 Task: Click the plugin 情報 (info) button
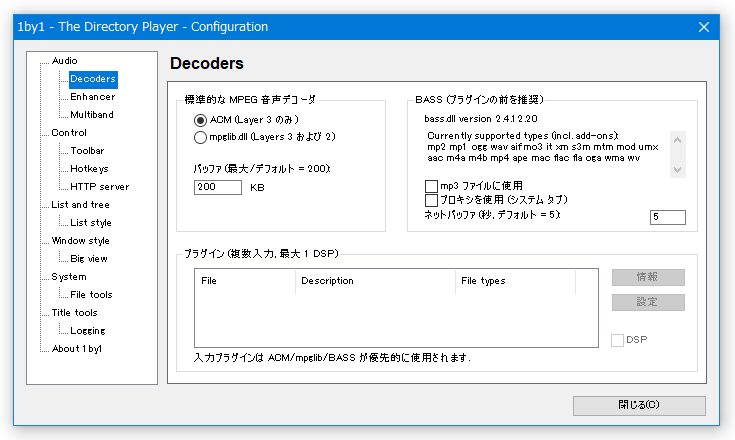pos(648,277)
